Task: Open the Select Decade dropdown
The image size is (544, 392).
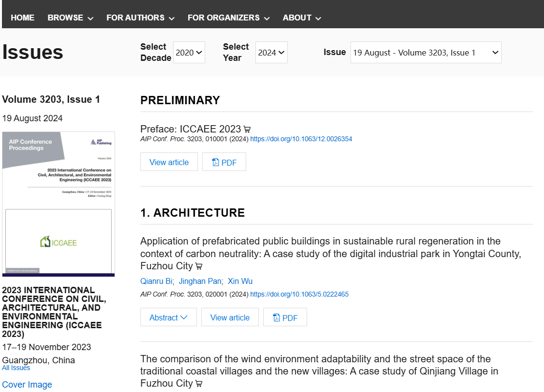Action: click(x=189, y=53)
